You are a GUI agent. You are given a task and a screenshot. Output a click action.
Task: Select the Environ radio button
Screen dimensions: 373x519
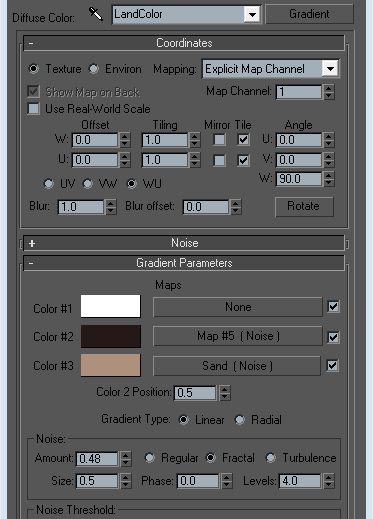click(94, 69)
